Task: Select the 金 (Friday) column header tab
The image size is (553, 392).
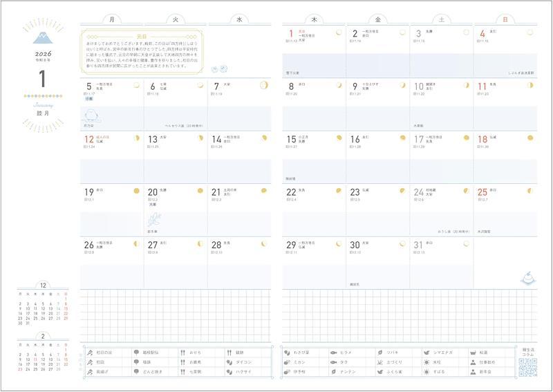Action: (377, 19)
